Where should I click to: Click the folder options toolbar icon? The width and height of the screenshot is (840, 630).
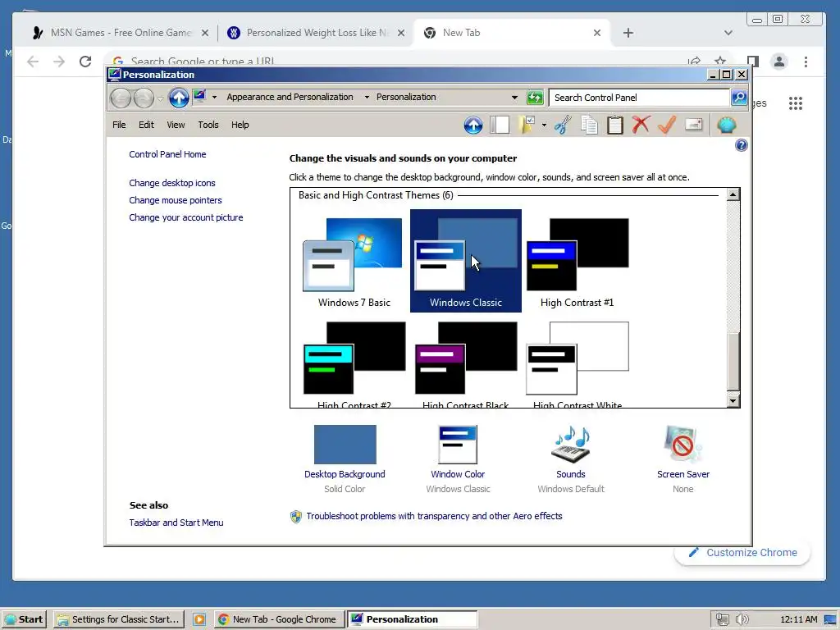pos(527,126)
